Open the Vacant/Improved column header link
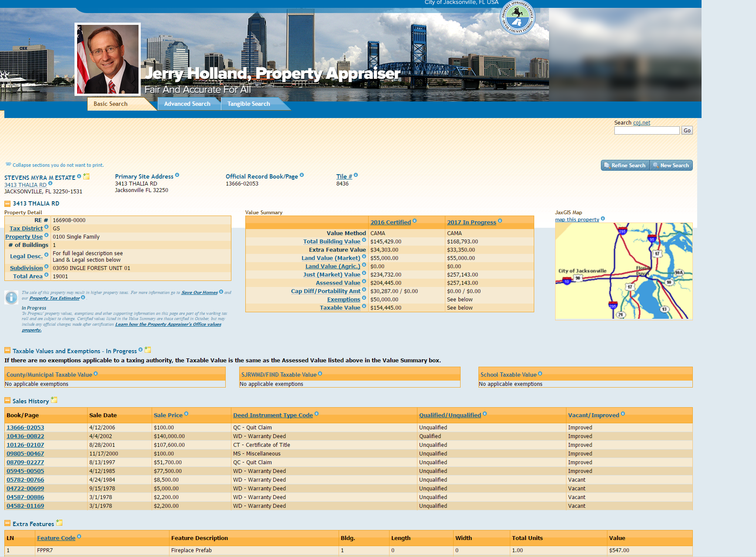 coord(593,415)
